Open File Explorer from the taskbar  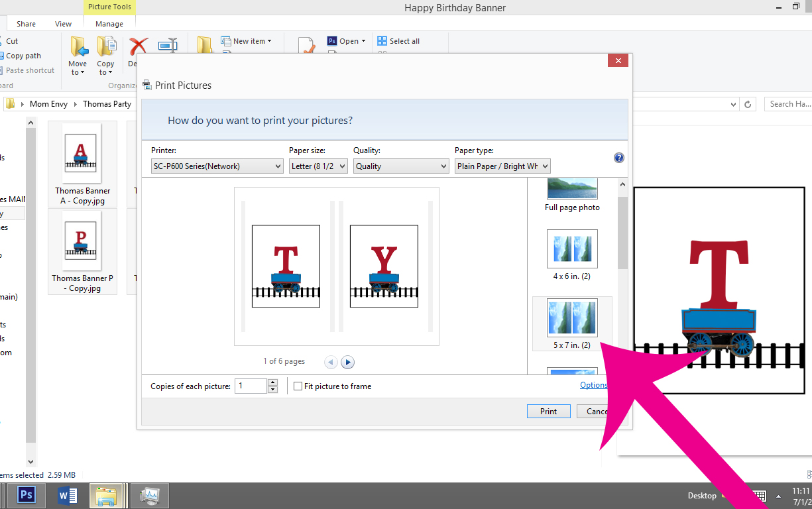[x=107, y=495]
